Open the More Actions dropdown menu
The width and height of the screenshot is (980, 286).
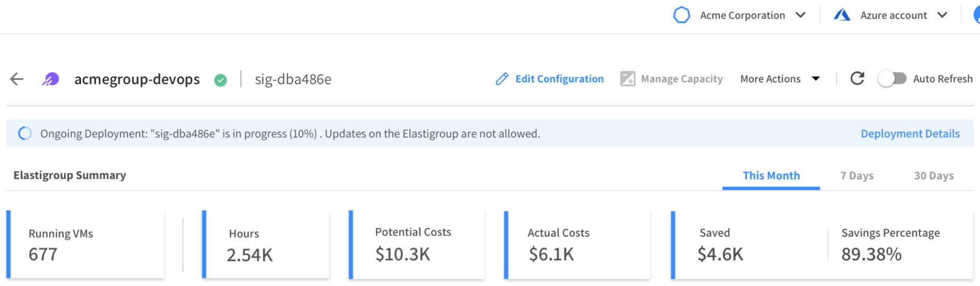pyautogui.click(x=780, y=79)
